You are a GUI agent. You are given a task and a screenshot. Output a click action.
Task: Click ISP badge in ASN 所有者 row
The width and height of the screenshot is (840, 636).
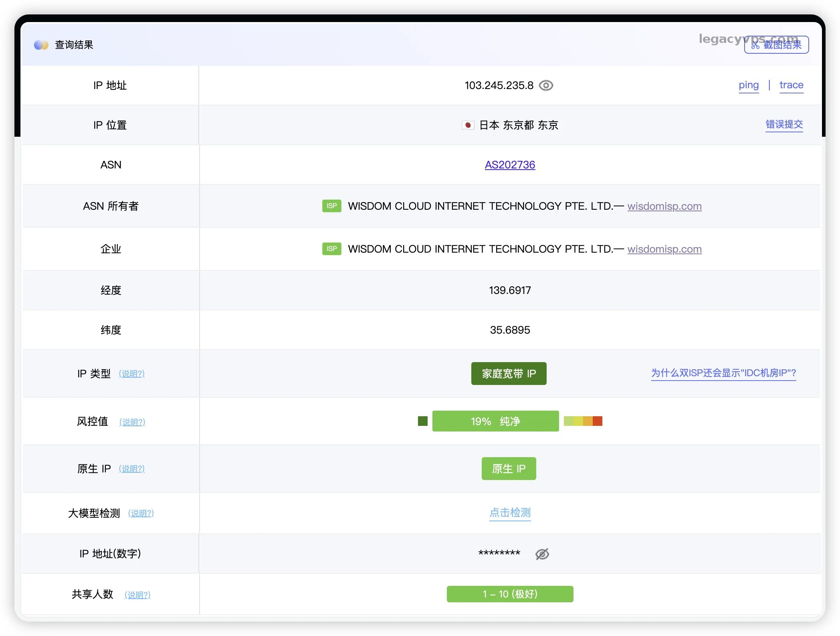tap(331, 206)
